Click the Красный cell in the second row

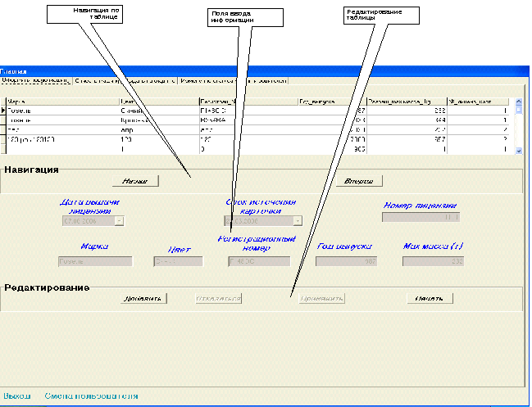pos(160,120)
